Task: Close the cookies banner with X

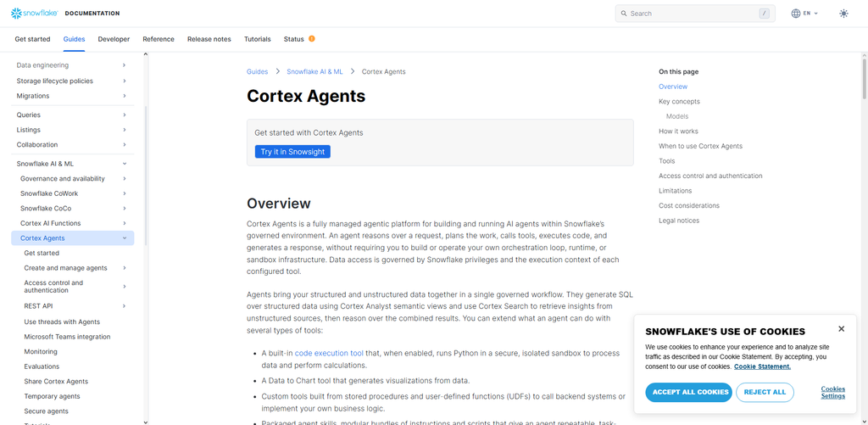Action: click(841, 328)
